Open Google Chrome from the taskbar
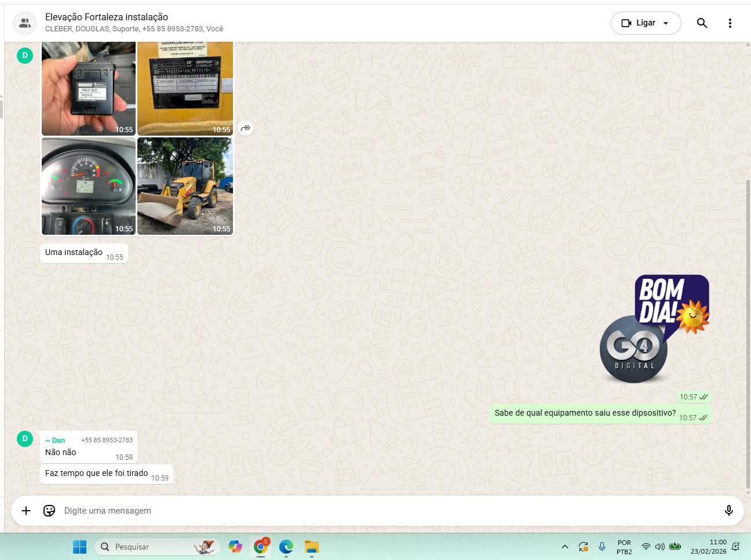Image resolution: width=751 pixels, height=560 pixels. pyautogui.click(x=261, y=547)
